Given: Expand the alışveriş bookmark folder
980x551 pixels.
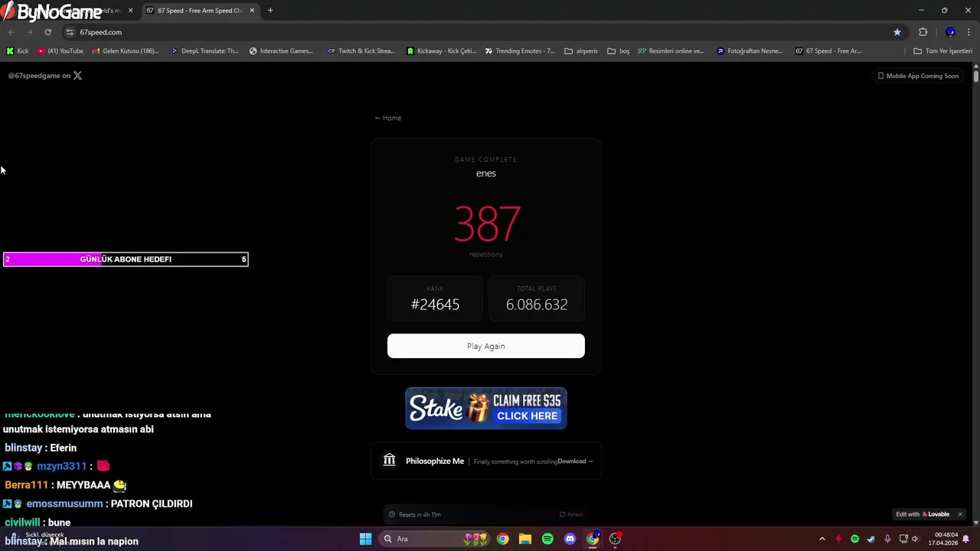Looking at the screenshot, I should point(581,51).
